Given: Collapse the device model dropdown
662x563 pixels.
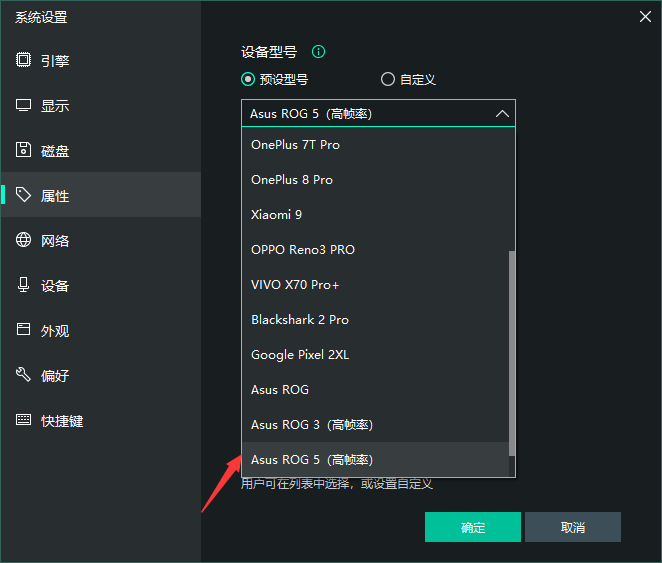Looking at the screenshot, I should (502, 114).
